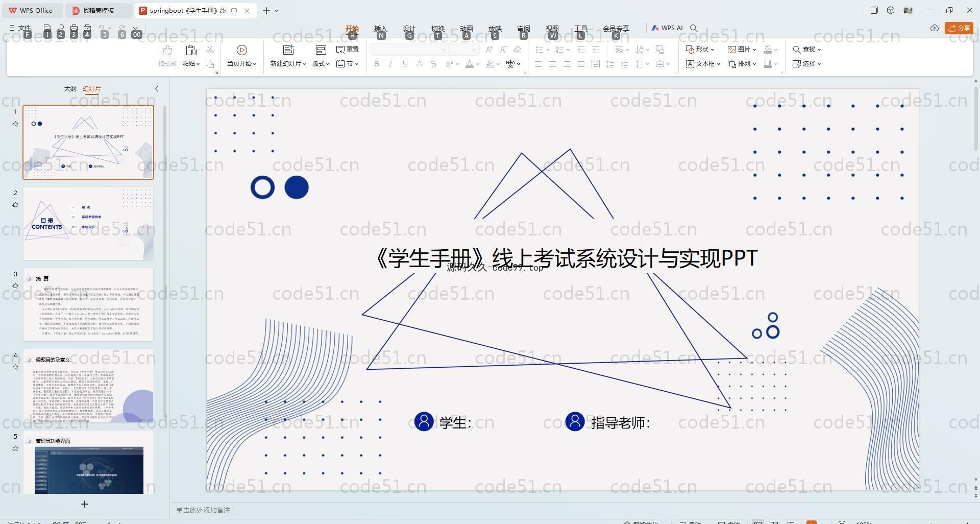Click the Reset (重置) slide button
Screen dimensions: 980x524
pos(348,50)
